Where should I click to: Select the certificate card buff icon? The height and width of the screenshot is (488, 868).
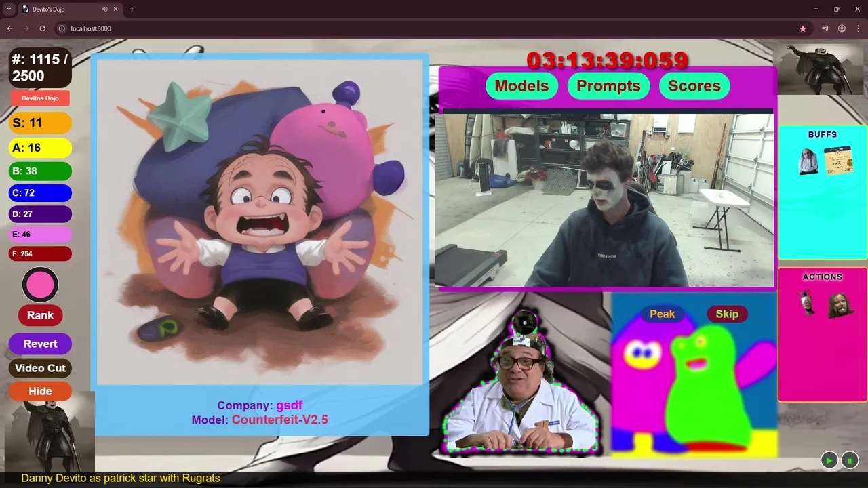coord(838,160)
